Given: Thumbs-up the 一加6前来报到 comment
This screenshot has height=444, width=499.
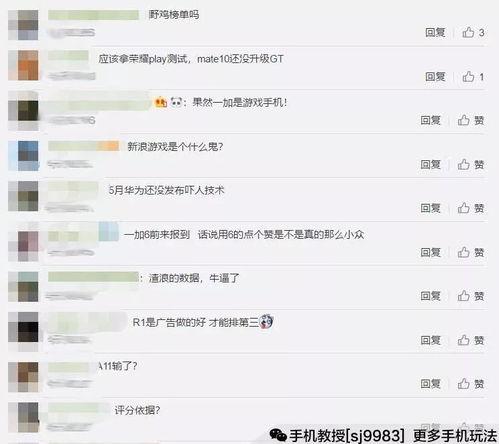Looking at the screenshot, I should [471, 252].
